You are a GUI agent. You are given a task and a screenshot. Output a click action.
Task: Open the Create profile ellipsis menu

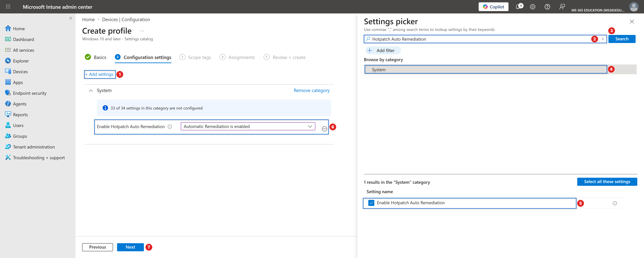(x=142, y=31)
